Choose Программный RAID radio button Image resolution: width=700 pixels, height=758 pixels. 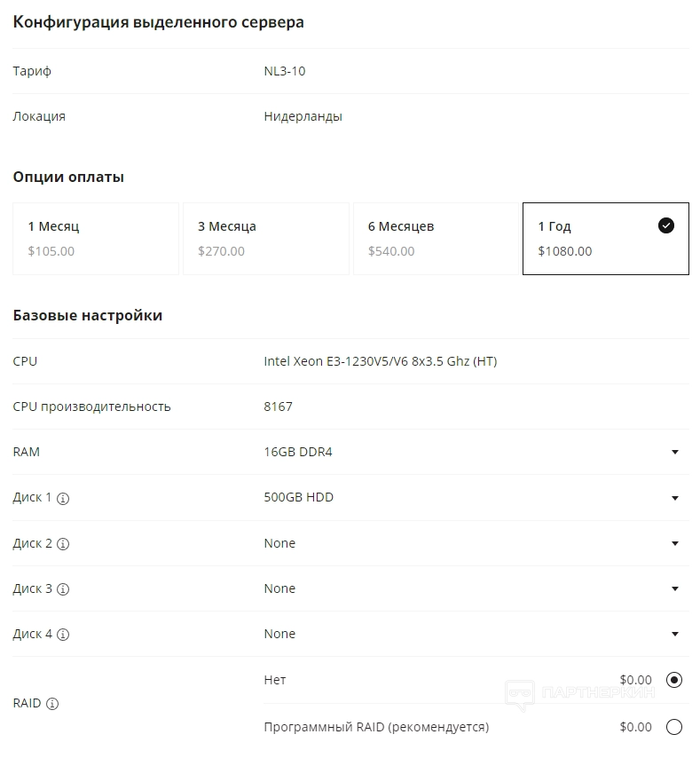tap(674, 727)
